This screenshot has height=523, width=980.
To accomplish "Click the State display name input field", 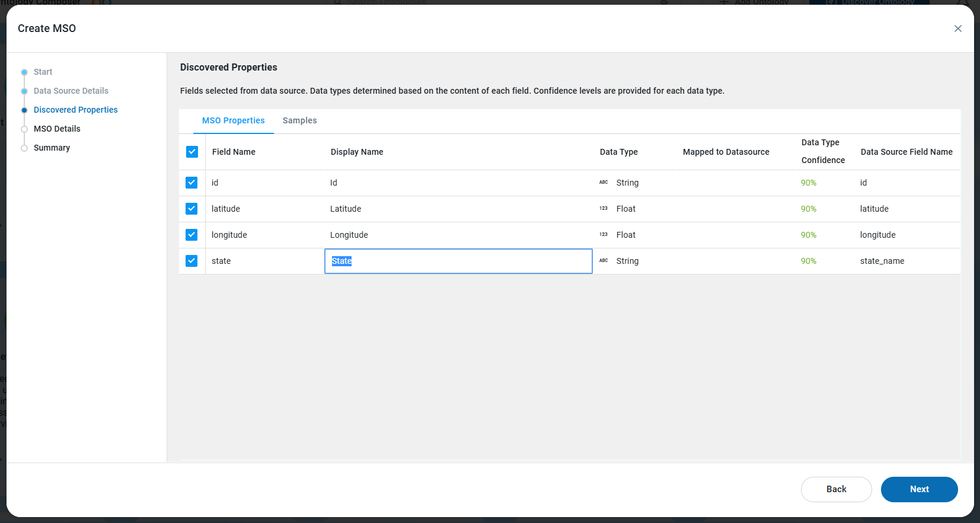I will click(458, 261).
